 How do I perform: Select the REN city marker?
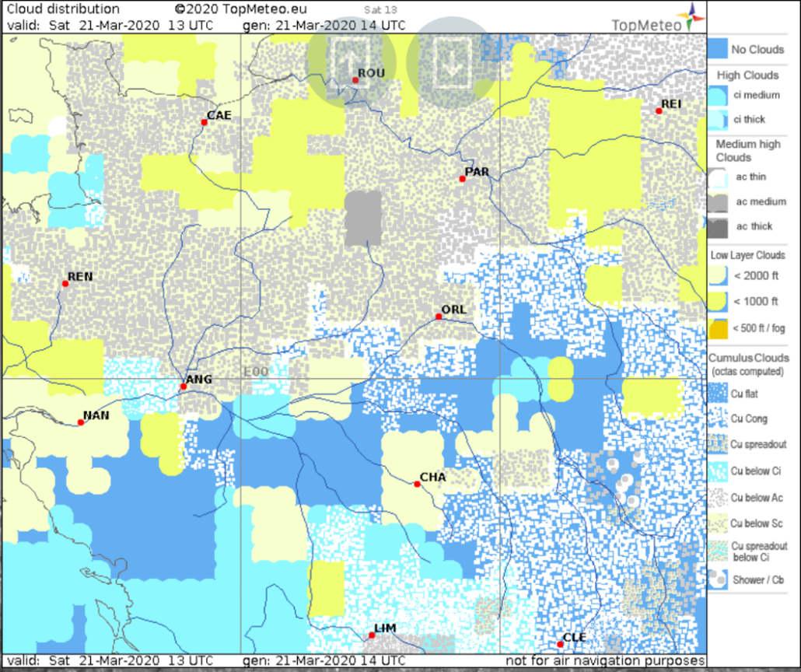coord(65,284)
